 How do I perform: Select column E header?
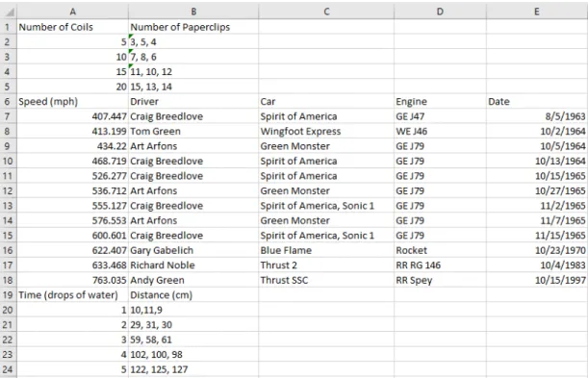[x=537, y=12]
